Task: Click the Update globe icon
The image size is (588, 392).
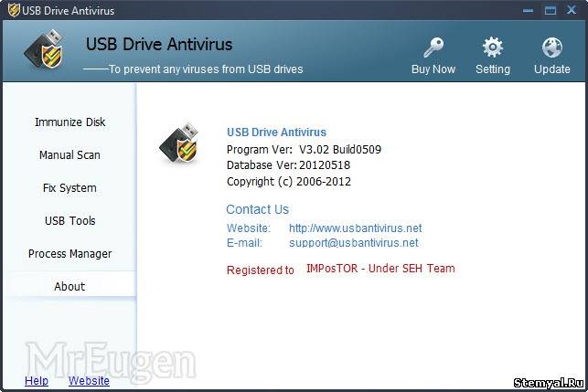Action: [x=552, y=48]
